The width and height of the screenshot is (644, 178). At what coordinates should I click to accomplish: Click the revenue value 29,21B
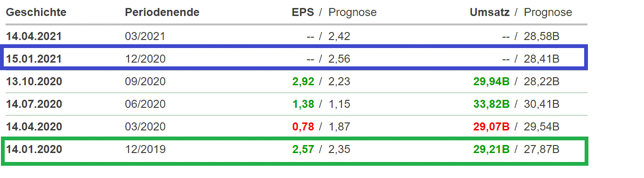coord(491,149)
